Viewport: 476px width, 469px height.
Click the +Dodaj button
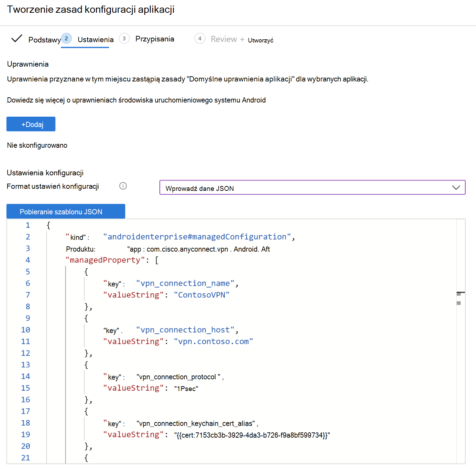click(x=31, y=124)
